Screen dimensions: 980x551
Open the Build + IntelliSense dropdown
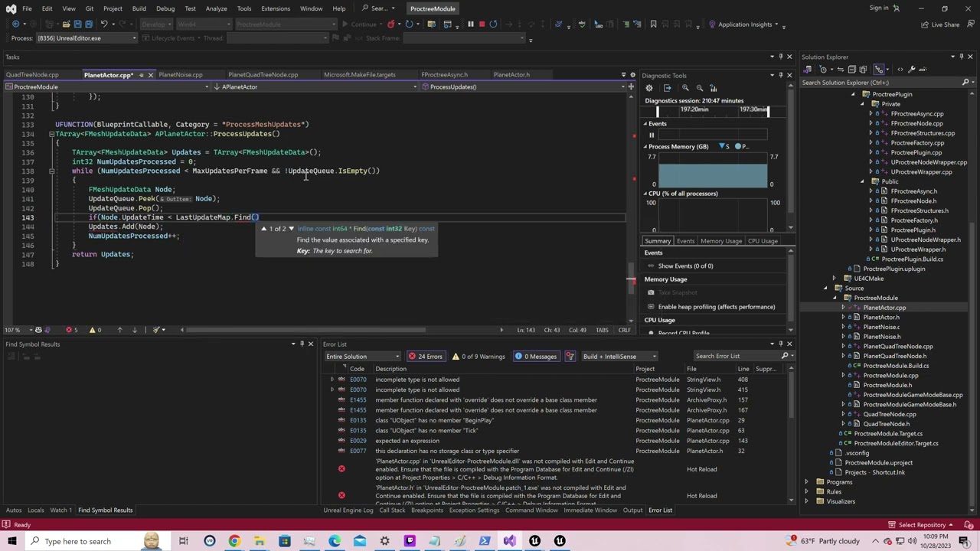619,356
